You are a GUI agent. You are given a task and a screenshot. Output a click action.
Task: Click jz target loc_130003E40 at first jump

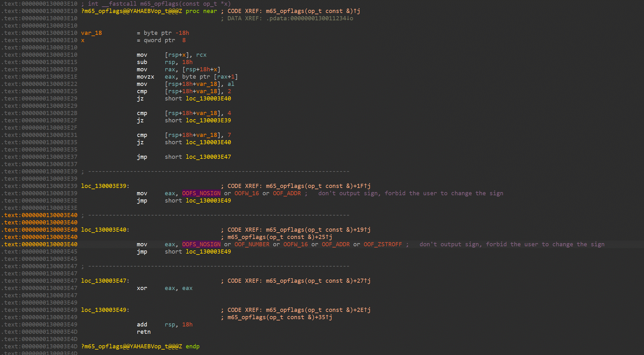click(x=208, y=99)
